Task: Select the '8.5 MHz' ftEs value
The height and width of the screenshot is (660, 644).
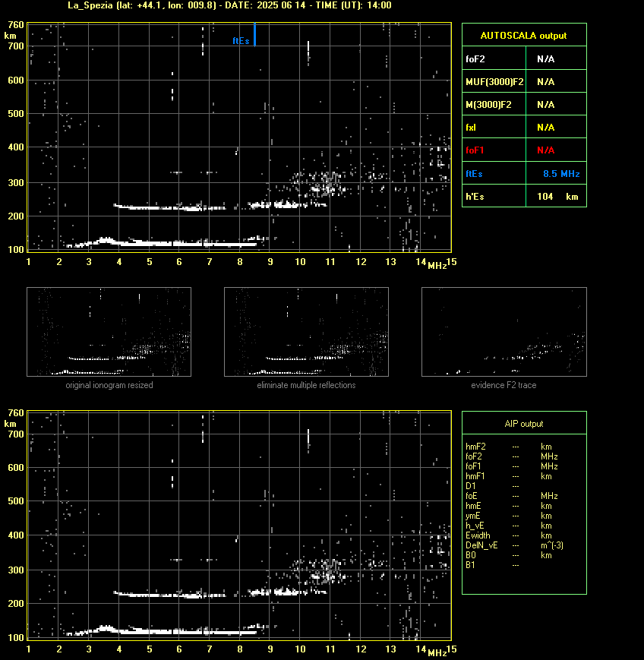Action: [x=561, y=174]
